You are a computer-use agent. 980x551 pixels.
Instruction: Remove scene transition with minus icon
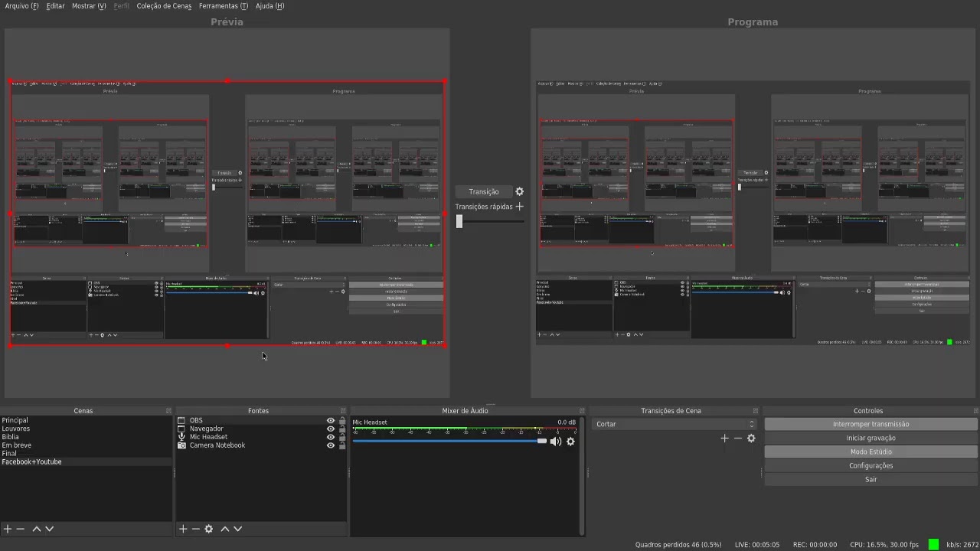coord(738,439)
